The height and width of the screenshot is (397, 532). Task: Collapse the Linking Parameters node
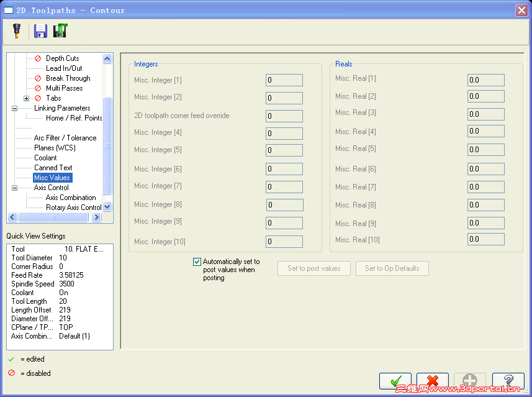(15, 108)
